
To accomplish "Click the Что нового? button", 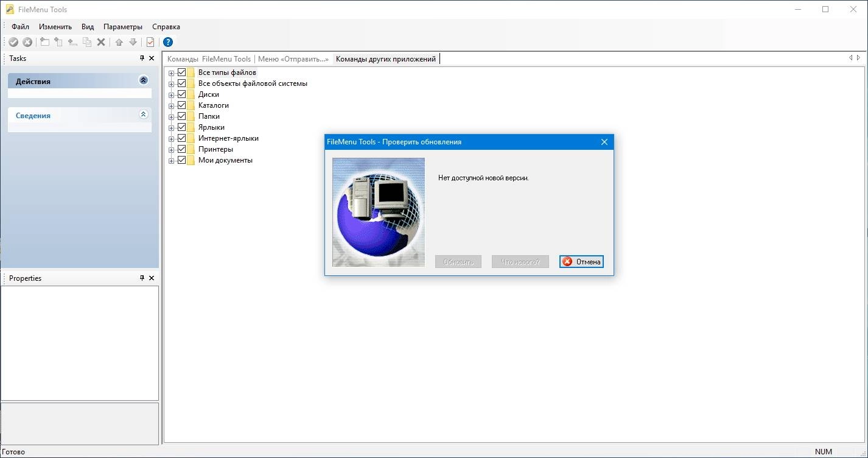I will point(520,262).
